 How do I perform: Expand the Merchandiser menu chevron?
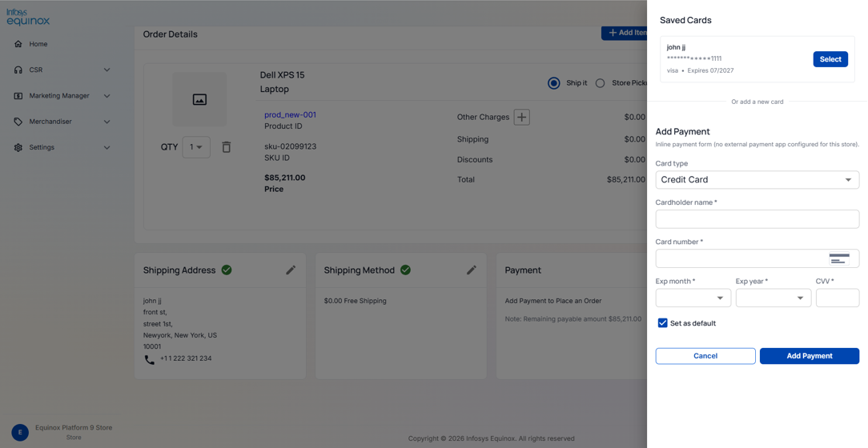coord(106,122)
